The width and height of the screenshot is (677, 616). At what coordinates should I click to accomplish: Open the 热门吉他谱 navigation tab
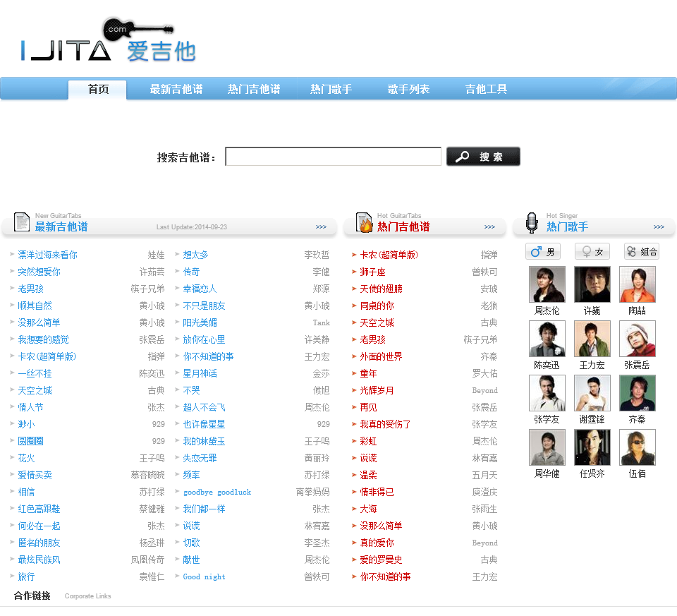254,90
